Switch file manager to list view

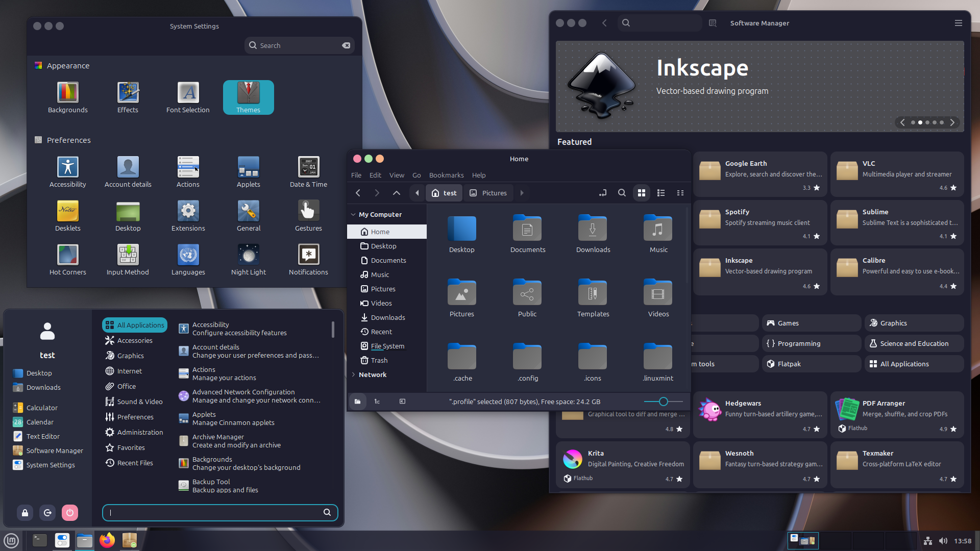tap(661, 193)
